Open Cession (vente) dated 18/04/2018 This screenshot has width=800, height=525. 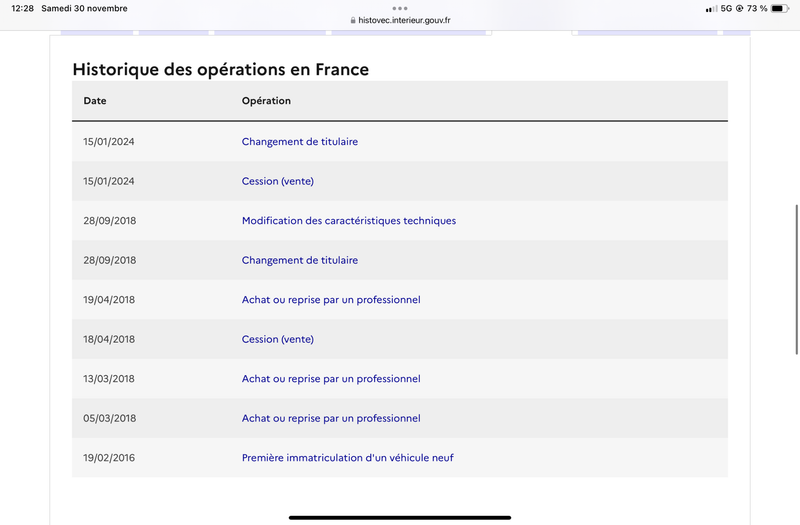[x=278, y=339]
